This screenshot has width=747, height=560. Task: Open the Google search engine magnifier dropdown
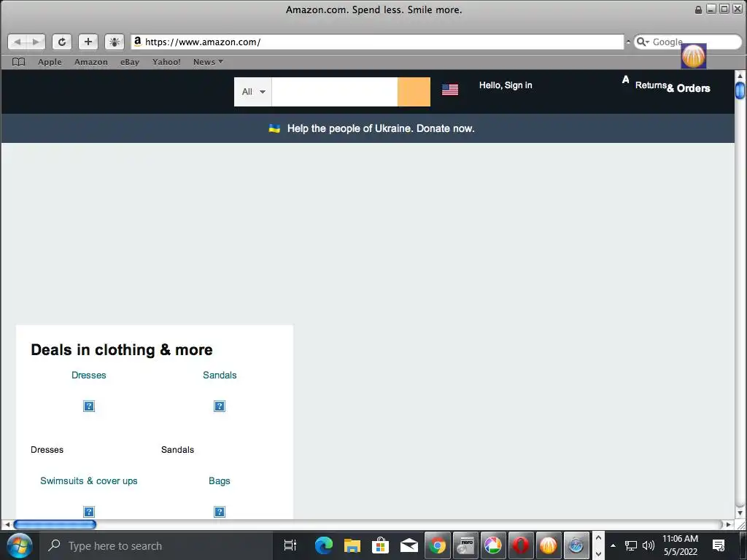(x=643, y=42)
